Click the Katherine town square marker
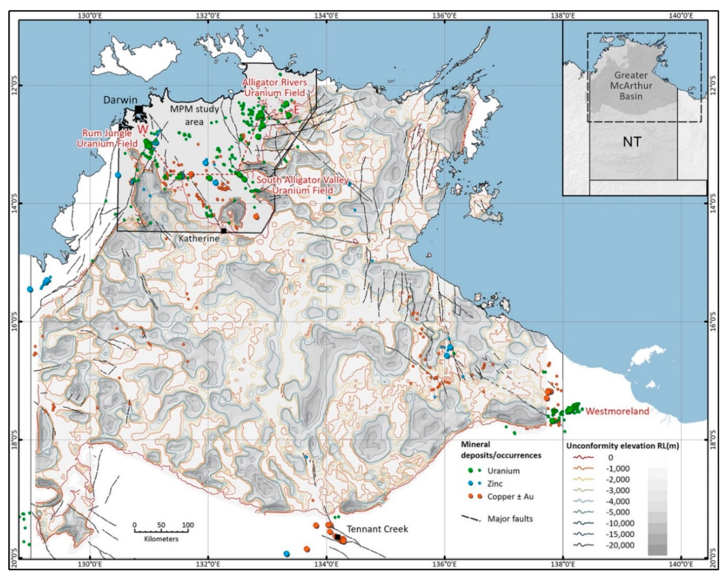This screenshot has width=728, height=580. point(224,231)
